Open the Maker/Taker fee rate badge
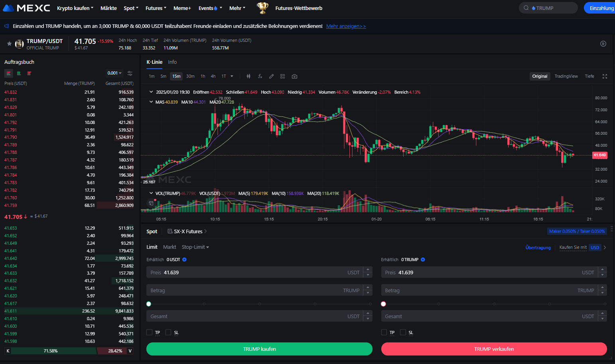This screenshot has width=615, height=364. coord(577,231)
